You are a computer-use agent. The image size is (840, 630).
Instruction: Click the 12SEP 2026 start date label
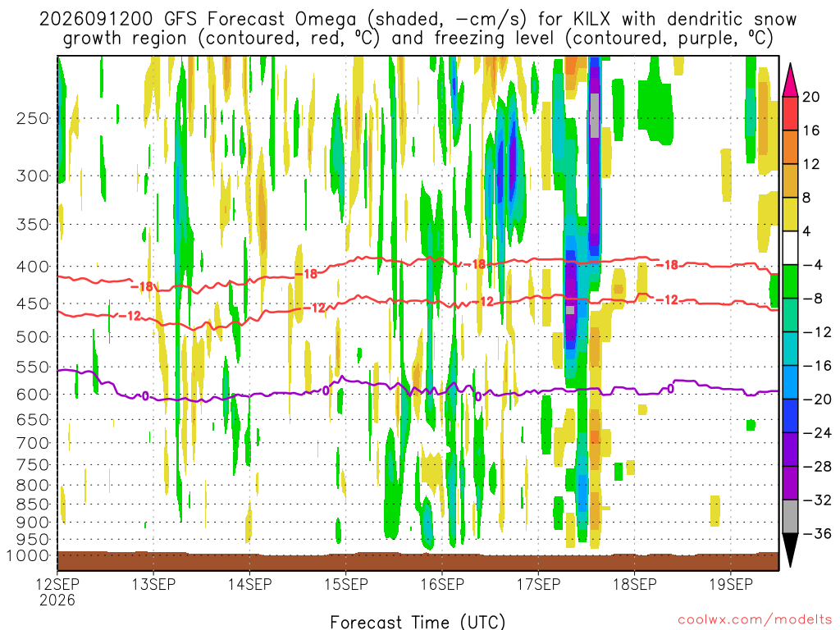[57, 591]
